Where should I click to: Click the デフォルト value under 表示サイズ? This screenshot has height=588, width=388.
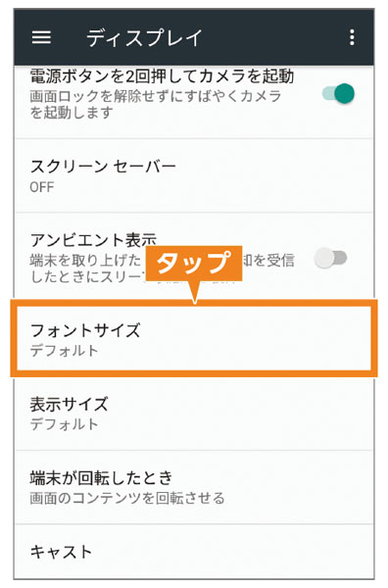64,424
